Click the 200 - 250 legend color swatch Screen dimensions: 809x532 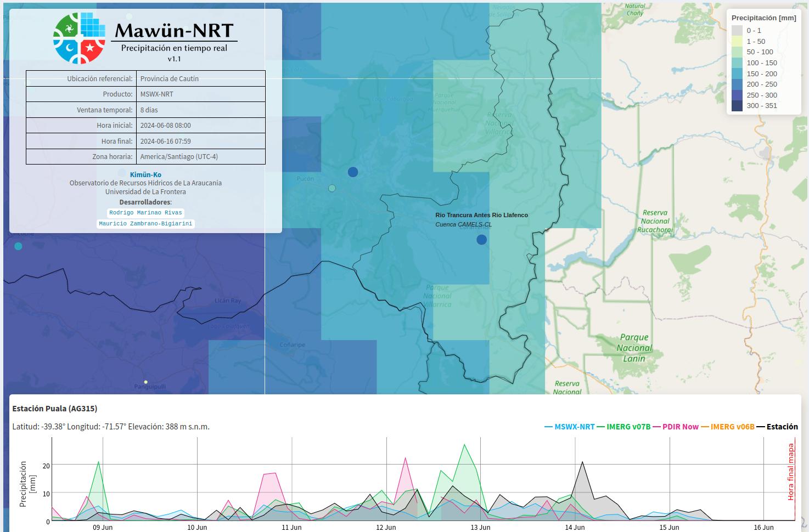click(x=737, y=84)
